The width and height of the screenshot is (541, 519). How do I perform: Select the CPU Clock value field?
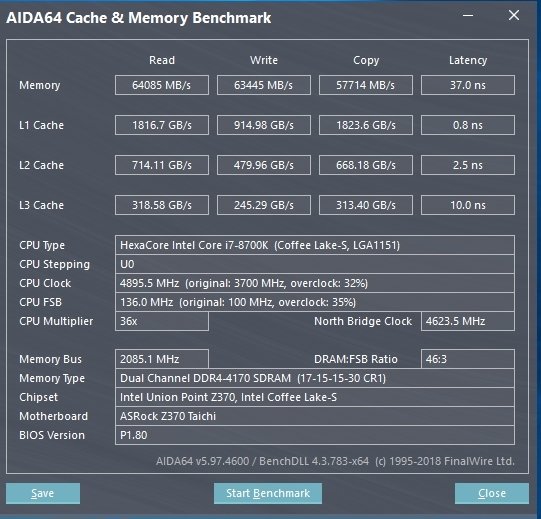pos(315,283)
